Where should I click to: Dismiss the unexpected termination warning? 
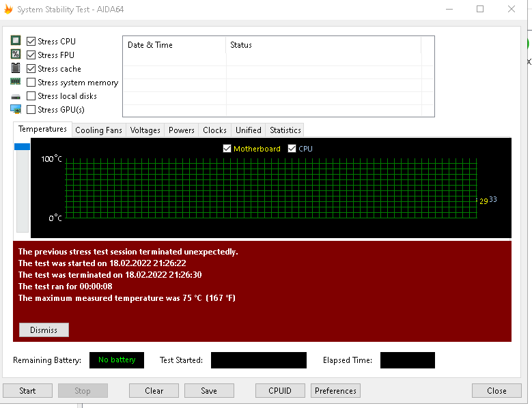tap(44, 330)
